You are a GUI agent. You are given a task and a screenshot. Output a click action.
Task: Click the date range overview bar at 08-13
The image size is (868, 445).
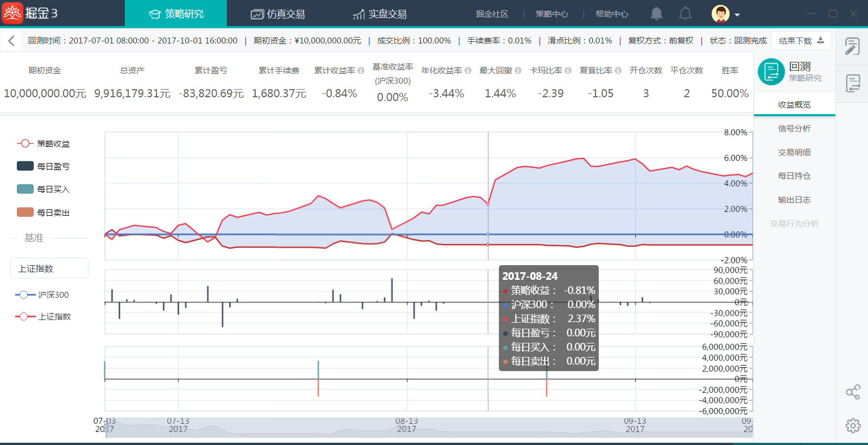click(407, 428)
